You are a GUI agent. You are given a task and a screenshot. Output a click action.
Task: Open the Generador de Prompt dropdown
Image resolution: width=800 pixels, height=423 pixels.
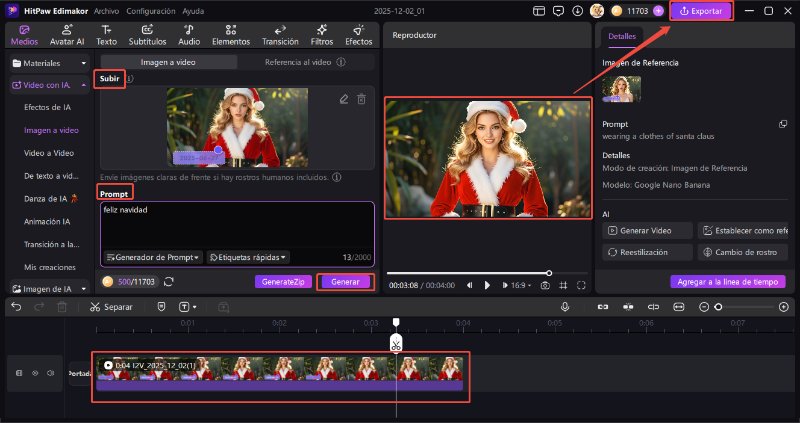point(153,257)
